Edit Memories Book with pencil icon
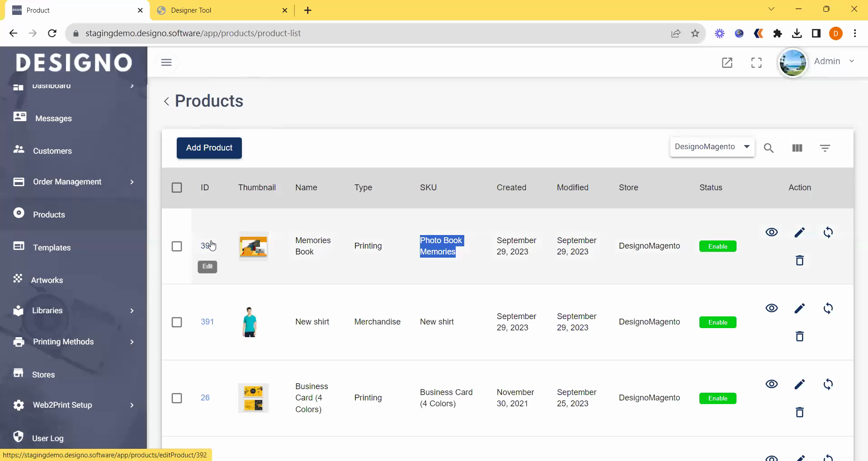This screenshot has width=868, height=461. pyautogui.click(x=799, y=232)
